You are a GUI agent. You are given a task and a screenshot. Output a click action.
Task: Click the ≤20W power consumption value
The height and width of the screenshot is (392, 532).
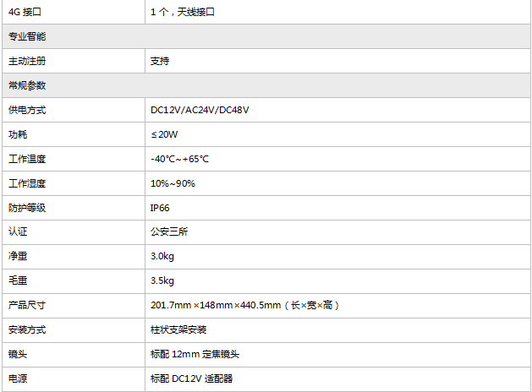tap(165, 134)
